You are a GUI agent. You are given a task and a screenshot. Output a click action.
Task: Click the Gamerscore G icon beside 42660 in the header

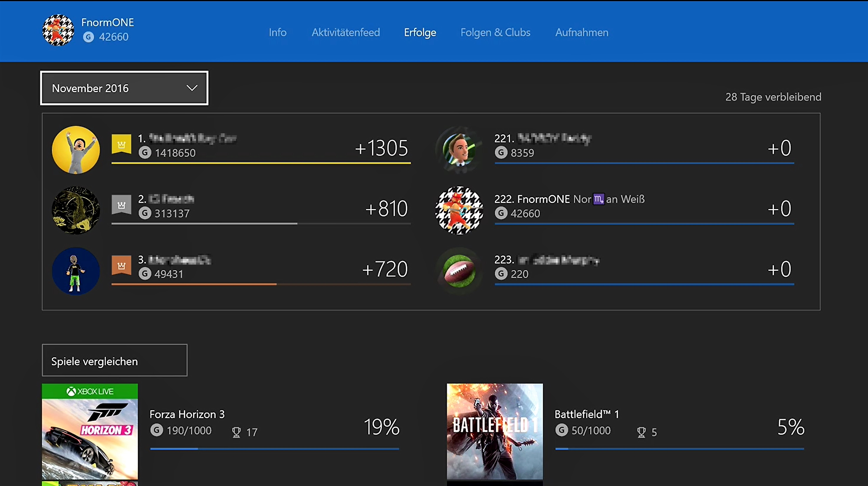(x=88, y=37)
